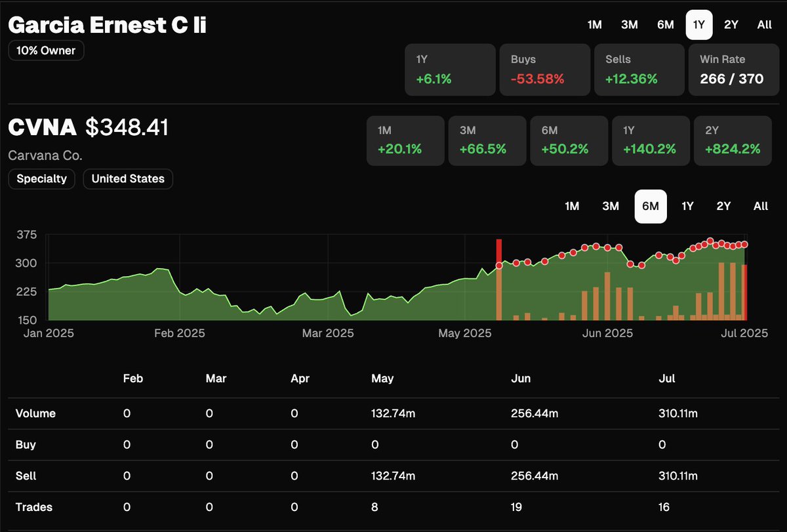Switch the price chart to 3M
Image resolution: width=787 pixels, height=532 pixels.
pyautogui.click(x=611, y=207)
